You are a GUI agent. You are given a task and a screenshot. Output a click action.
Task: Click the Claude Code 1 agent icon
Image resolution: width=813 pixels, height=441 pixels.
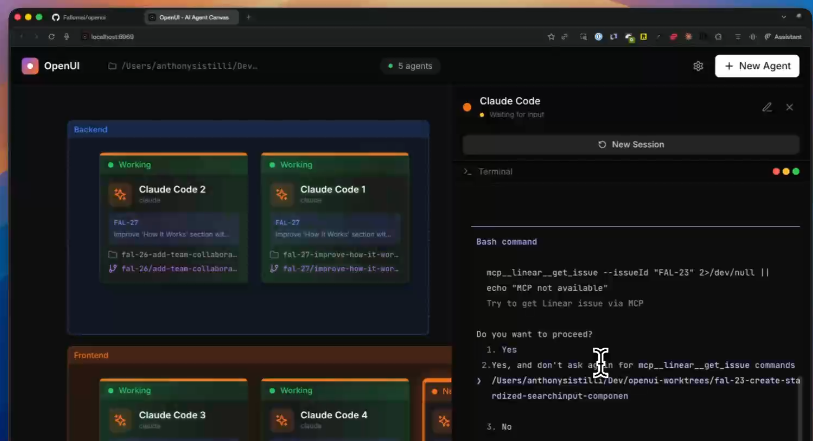click(x=282, y=194)
